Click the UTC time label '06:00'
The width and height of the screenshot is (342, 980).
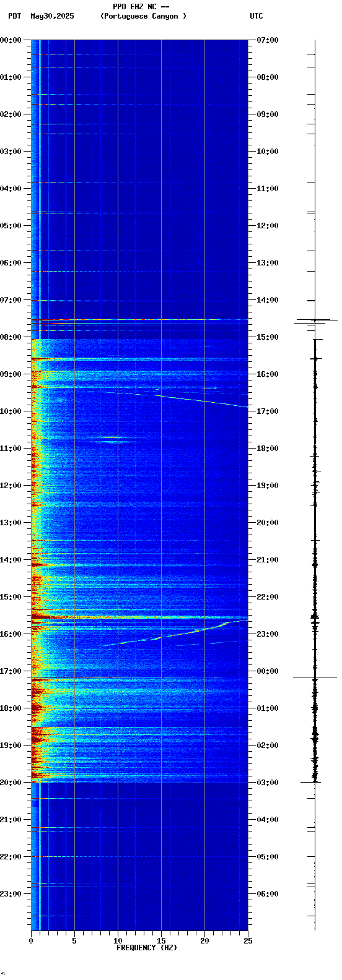pyautogui.click(x=268, y=894)
